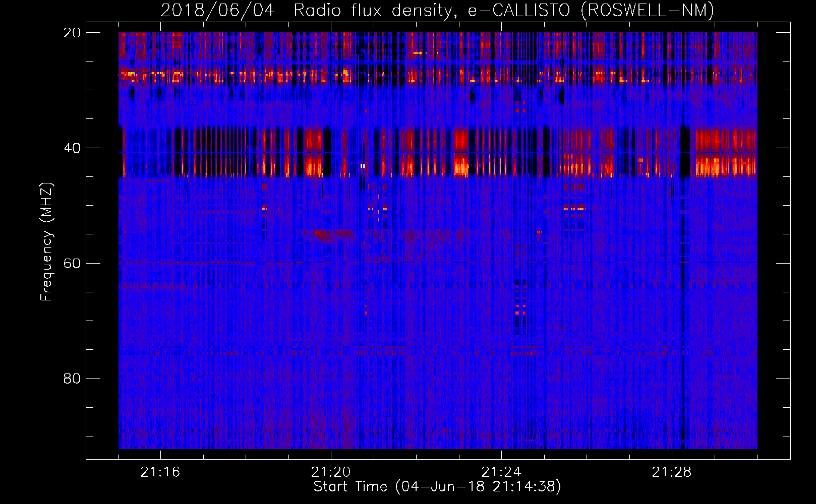816x504 pixels.
Task: Select the Frequency (MHZ) axis label
Action: pos(46,241)
